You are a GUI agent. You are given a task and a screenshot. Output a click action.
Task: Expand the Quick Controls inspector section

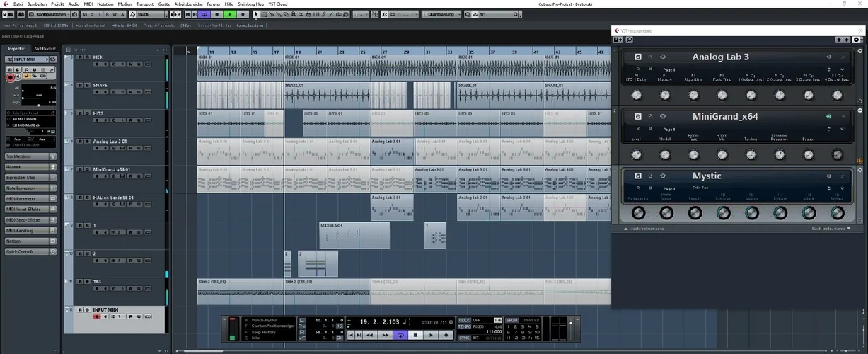(31, 251)
